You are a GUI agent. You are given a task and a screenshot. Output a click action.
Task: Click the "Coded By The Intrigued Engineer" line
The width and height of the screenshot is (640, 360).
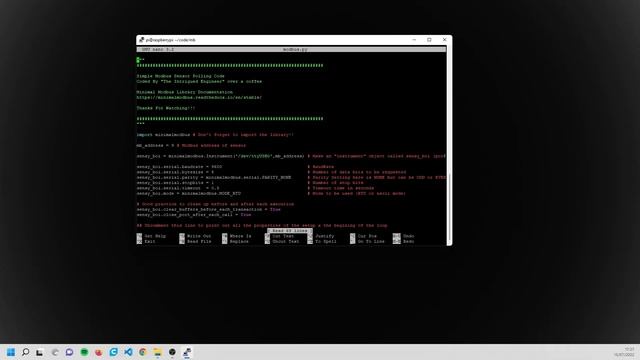[x=199, y=81]
